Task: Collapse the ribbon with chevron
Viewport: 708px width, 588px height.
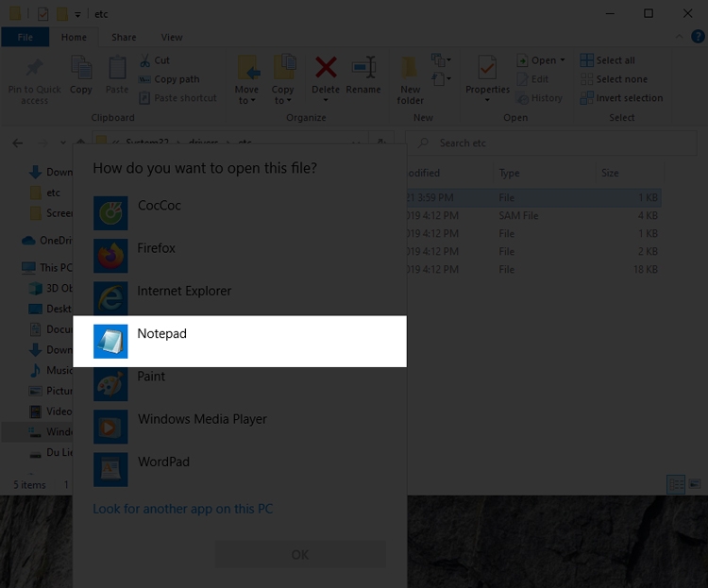Action: 679,37
